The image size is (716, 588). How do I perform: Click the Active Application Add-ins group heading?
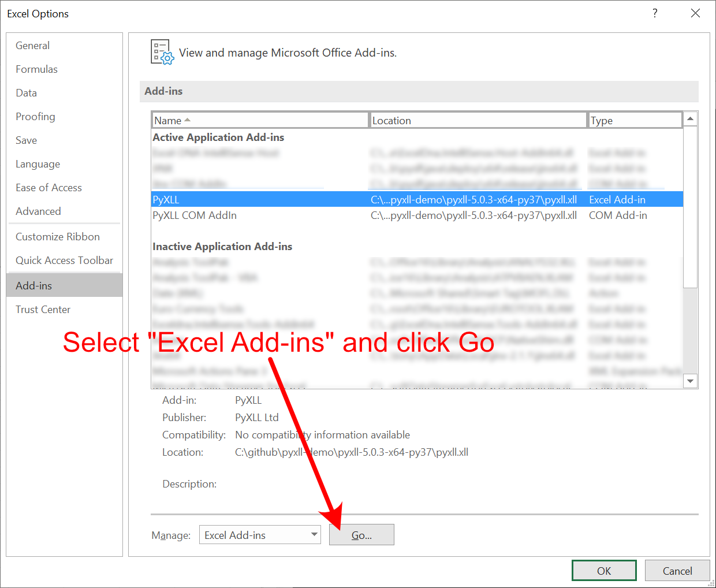pos(218,137)
